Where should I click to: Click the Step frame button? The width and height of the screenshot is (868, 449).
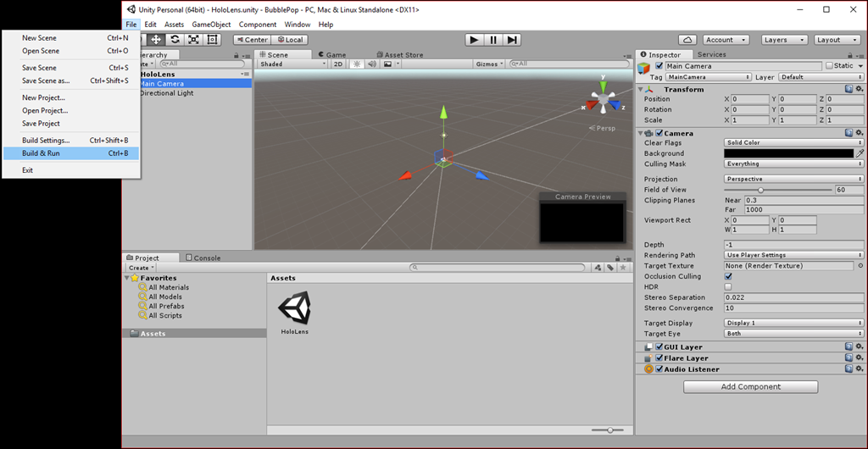[x=512, y=40]
